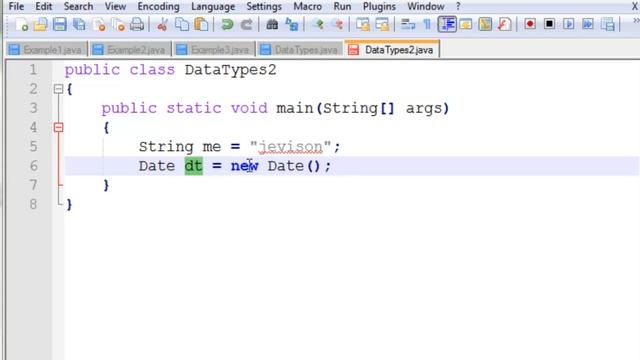The width and height of the screenshot is (640, 360).
Task: Open the Settings menu
Action: [264, 7]
